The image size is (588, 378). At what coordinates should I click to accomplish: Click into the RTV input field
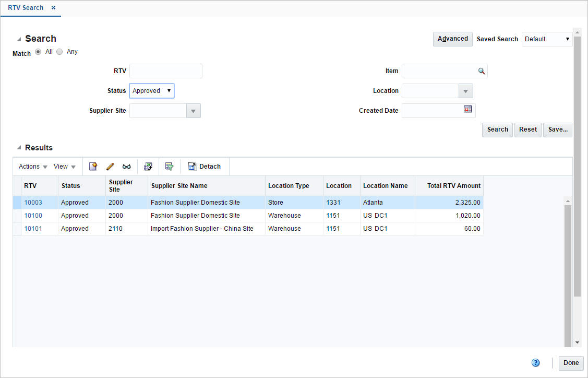166,71
